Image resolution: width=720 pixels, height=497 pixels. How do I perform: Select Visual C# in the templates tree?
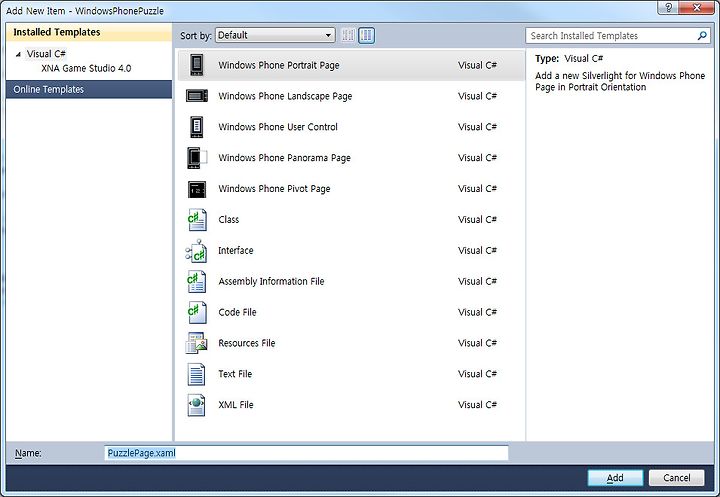pyautogui.click(x=46, y=54)
